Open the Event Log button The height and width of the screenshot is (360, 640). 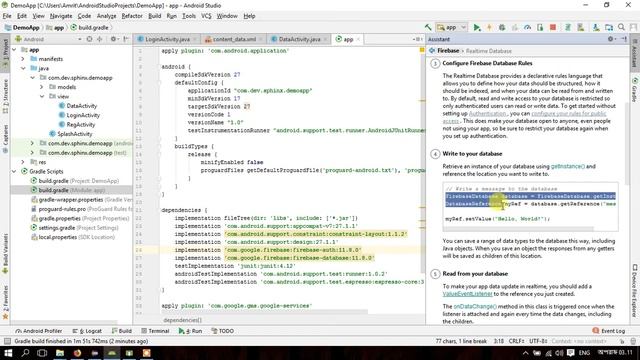[609, 331]
